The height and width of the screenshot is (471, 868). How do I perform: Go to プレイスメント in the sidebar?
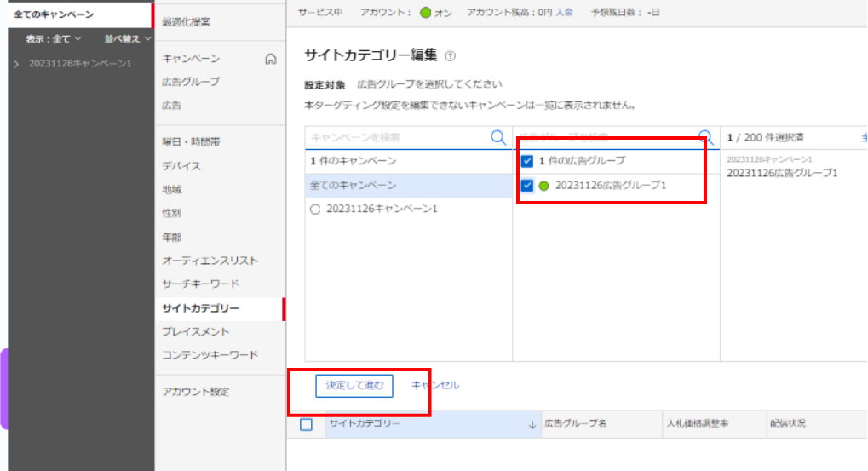[x=195, y=331]
